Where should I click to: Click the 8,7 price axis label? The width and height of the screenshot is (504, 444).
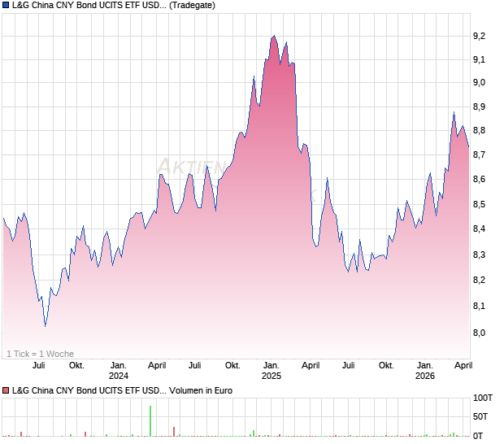point(479,155)
